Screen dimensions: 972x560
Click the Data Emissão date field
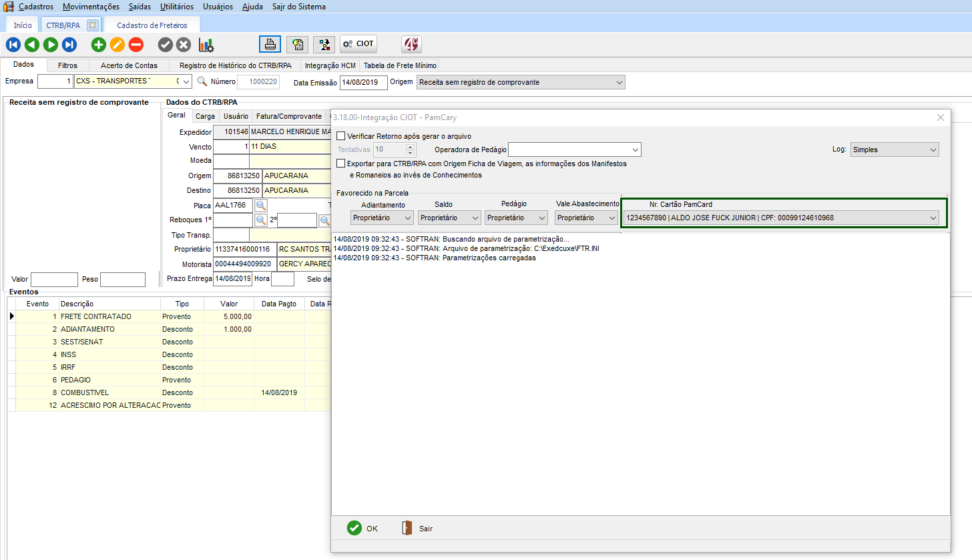point(362,82)
